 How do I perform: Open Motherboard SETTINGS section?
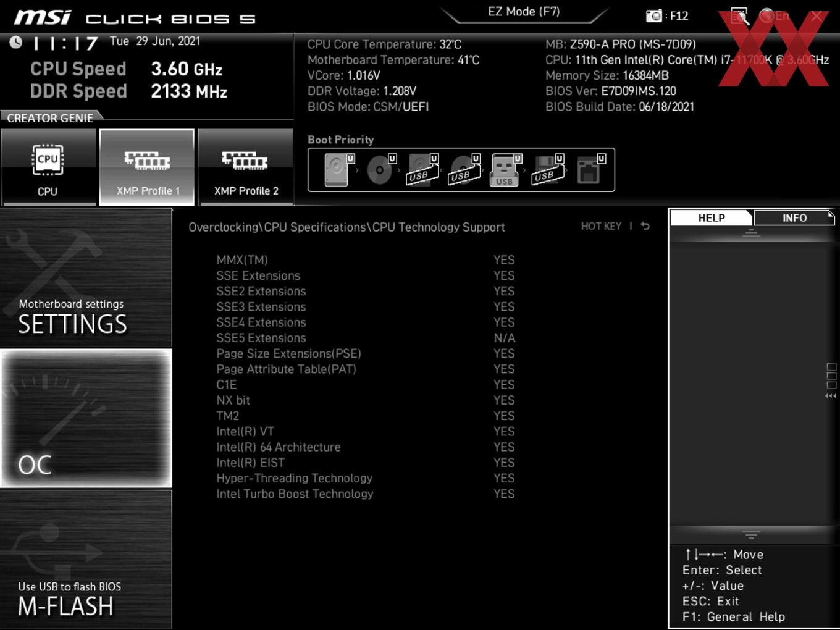(86, 278)
